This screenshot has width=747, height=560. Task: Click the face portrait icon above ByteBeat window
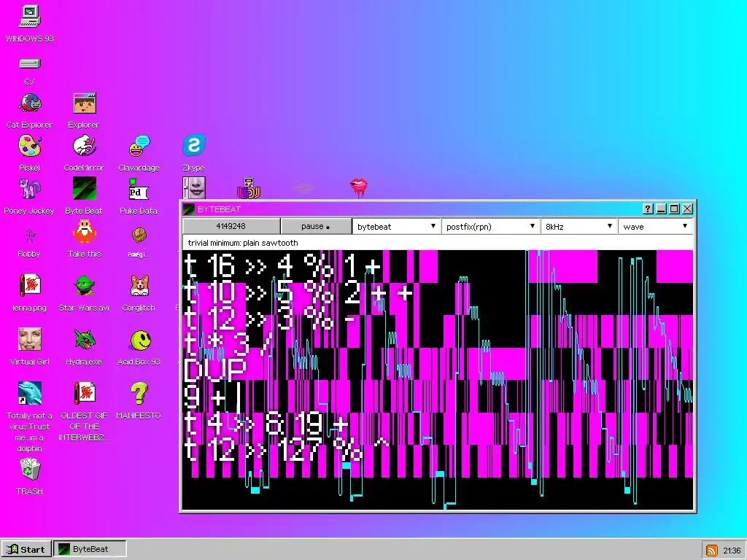point(194,188)
